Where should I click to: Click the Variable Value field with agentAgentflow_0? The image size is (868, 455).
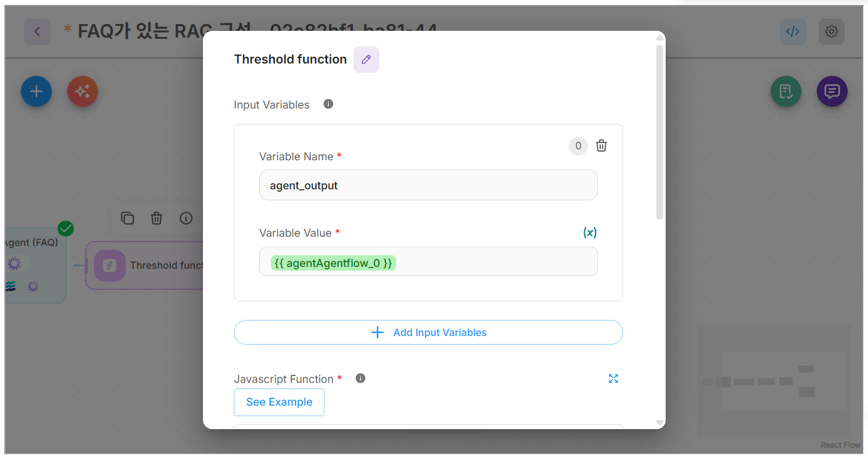tap(428, 262)
